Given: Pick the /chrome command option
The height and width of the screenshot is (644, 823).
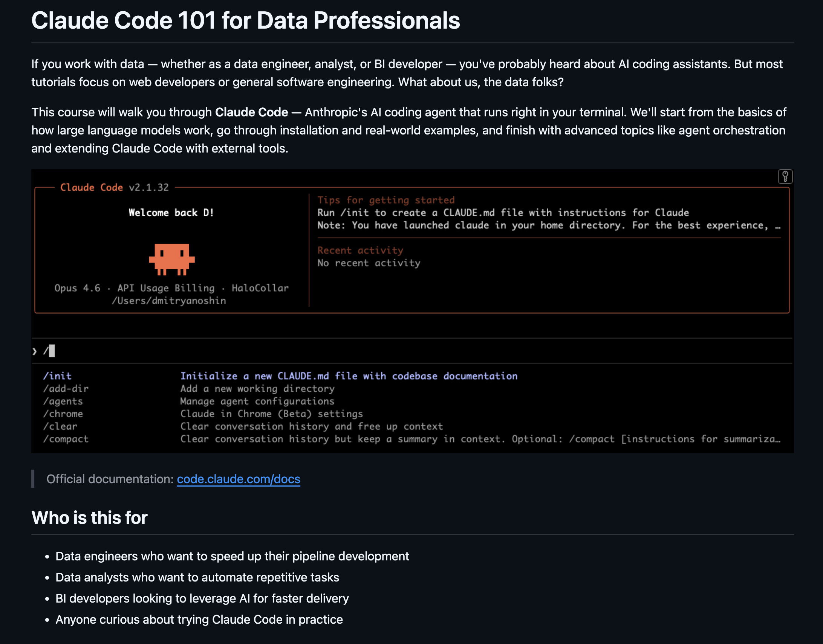Looking at the screenshot, I should tap(63, 414).
